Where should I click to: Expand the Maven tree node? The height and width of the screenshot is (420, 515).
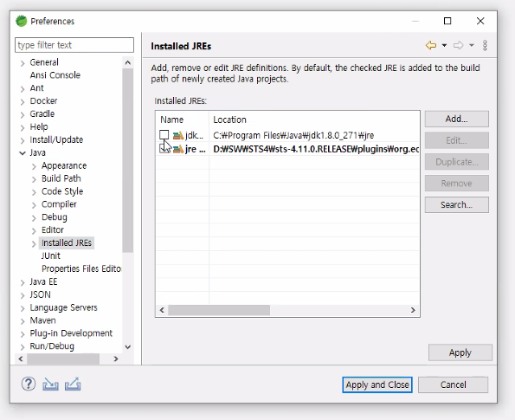[x=23, y=321]
